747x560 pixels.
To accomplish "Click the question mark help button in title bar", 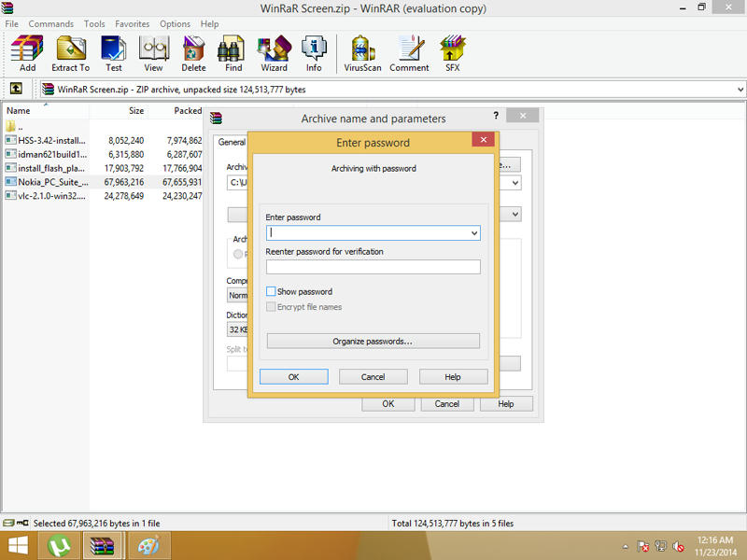I will coord(496,116).
